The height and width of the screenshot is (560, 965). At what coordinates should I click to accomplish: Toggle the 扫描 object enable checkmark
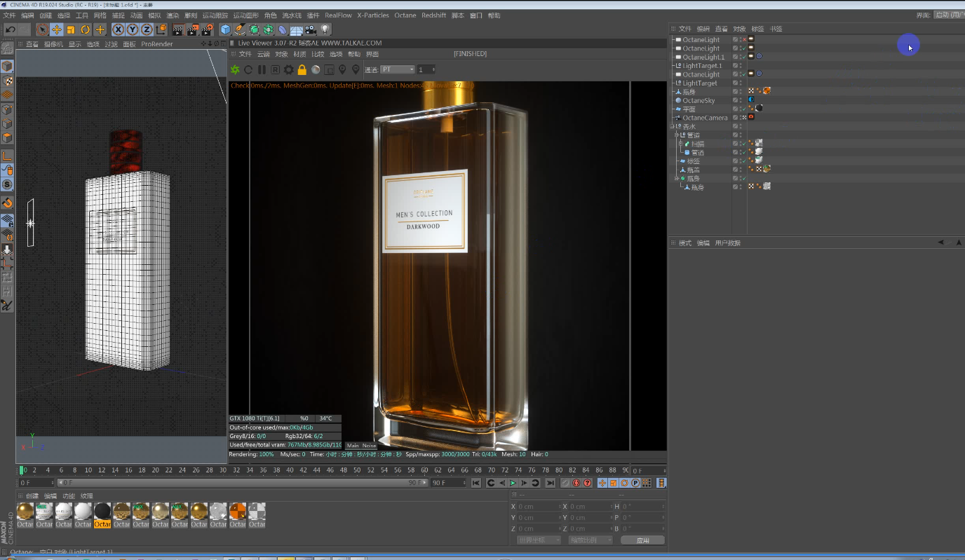743,144
